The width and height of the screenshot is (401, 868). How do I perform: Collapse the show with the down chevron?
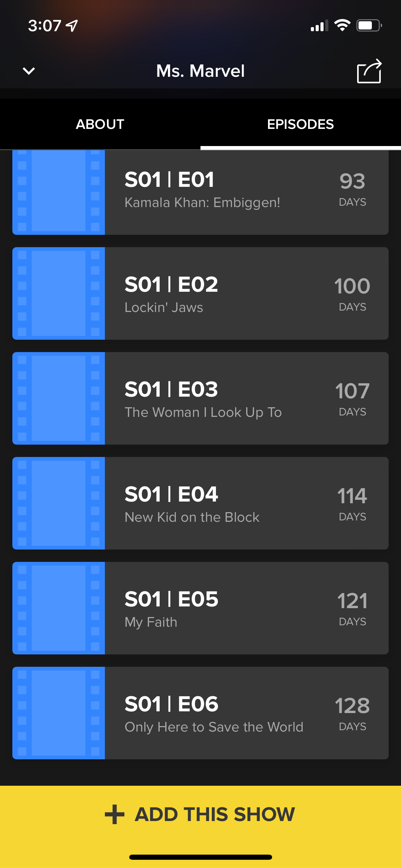click(29, 71)
